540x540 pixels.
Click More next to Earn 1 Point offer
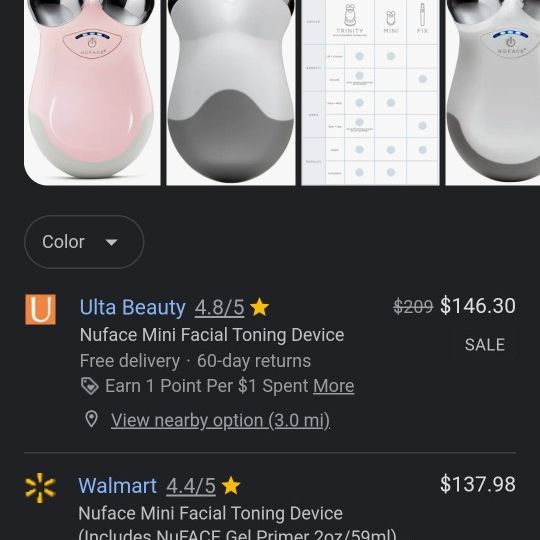334,386
